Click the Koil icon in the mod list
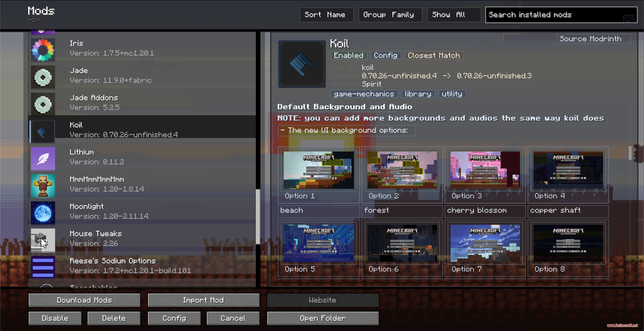The width and height of the screenshot is (644, 331). (x=43, y=132)
